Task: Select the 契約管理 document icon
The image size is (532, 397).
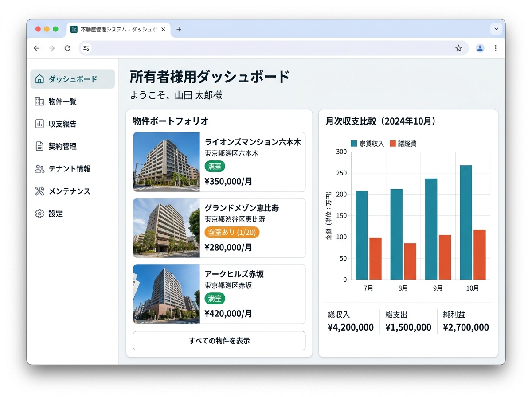Action: [x=39, y=146]
